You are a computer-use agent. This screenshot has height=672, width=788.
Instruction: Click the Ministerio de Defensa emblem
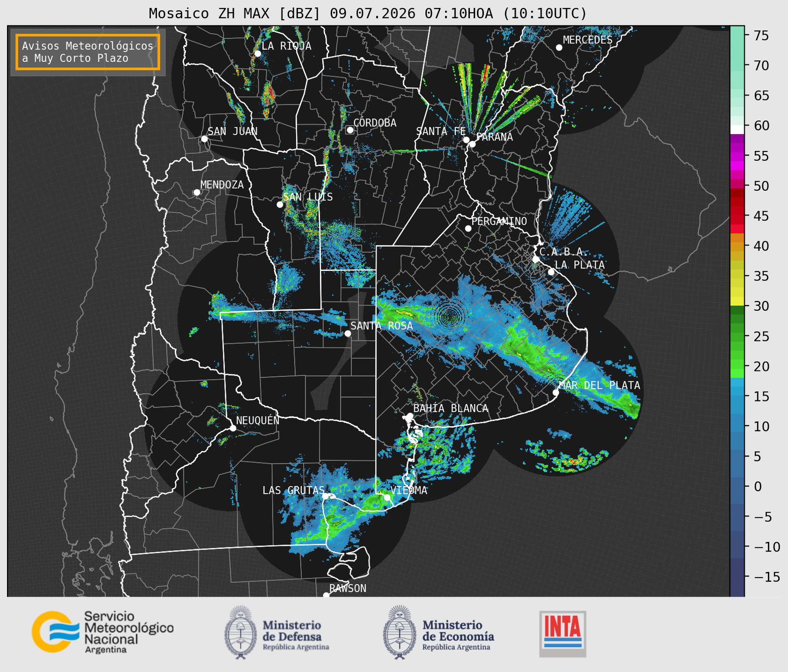click(x=240, y=632)
